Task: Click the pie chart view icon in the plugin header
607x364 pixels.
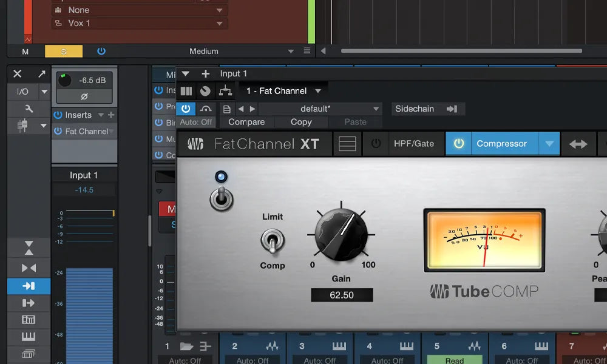Action: 206,90
